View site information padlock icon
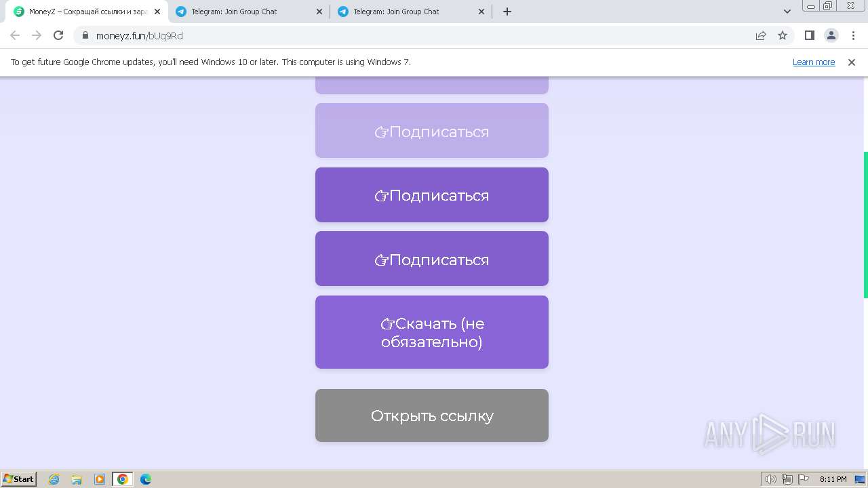The image size is (868, 488). [x=85, y=35]
